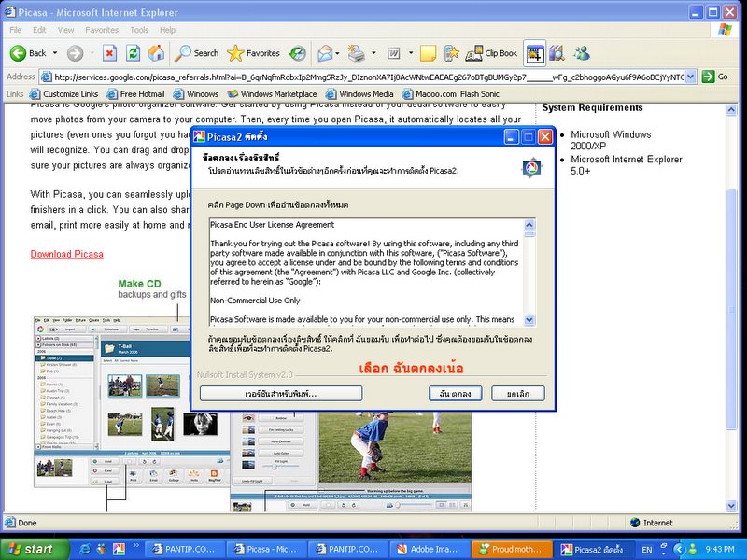Open the Edit menu
The image size is (747, 560).
coord(39,30)
